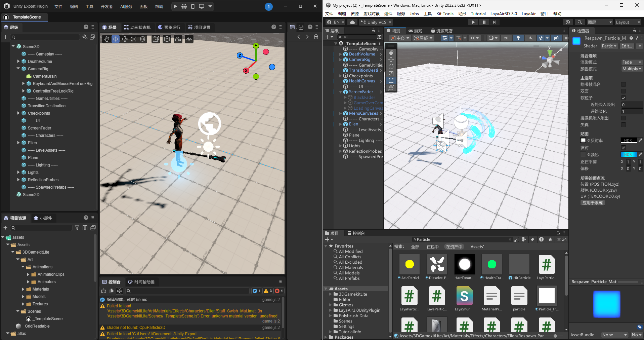Screen dimensions: 644x340
Task: Select the Move tool in Unity scene view
Action: click(x=391, y=60)
